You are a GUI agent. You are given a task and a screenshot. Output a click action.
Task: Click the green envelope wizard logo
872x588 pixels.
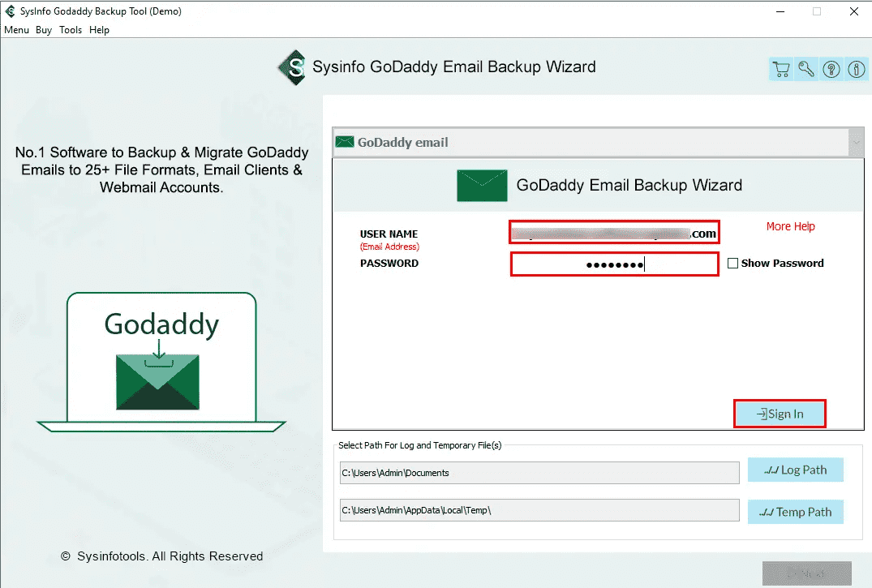tap(482, 185)
